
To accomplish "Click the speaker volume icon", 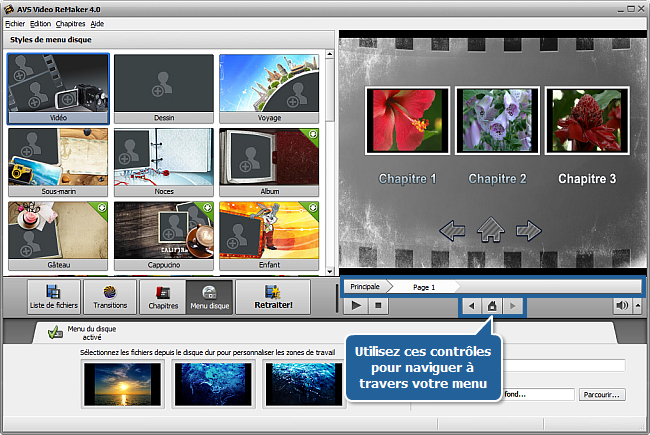I will click(620, 306).
